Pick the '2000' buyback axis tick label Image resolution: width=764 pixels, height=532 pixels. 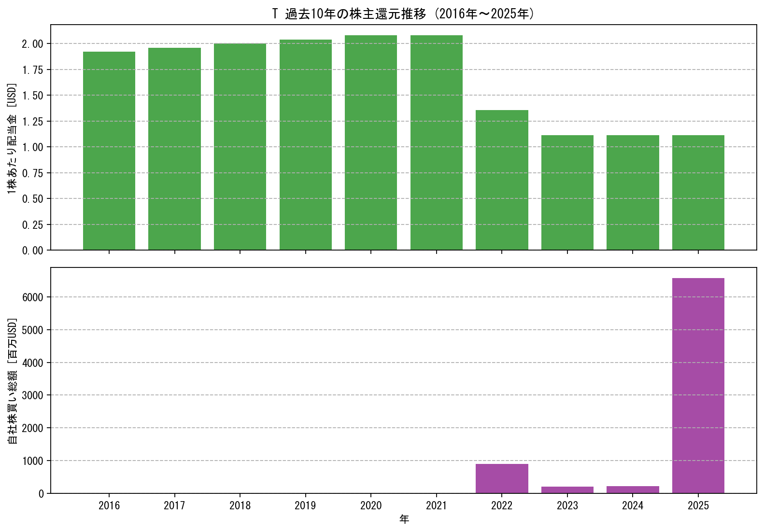pyautogui.click(x=33, y=428)
